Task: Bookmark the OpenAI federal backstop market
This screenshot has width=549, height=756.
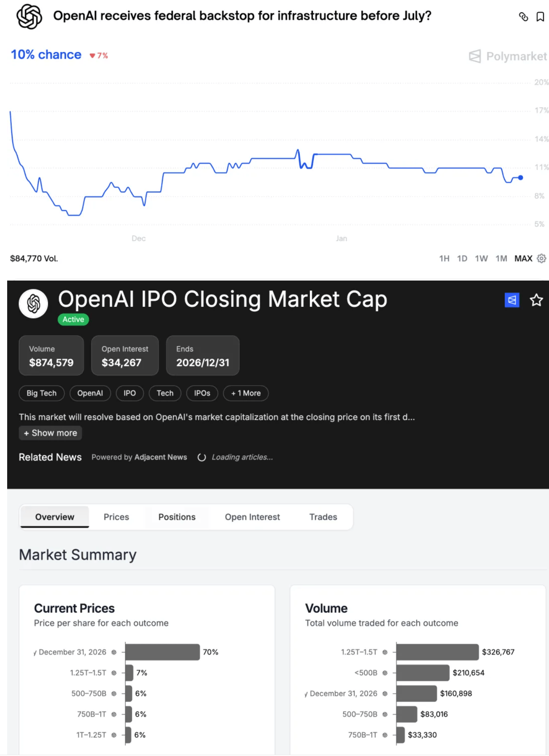Action: (540, 17)
